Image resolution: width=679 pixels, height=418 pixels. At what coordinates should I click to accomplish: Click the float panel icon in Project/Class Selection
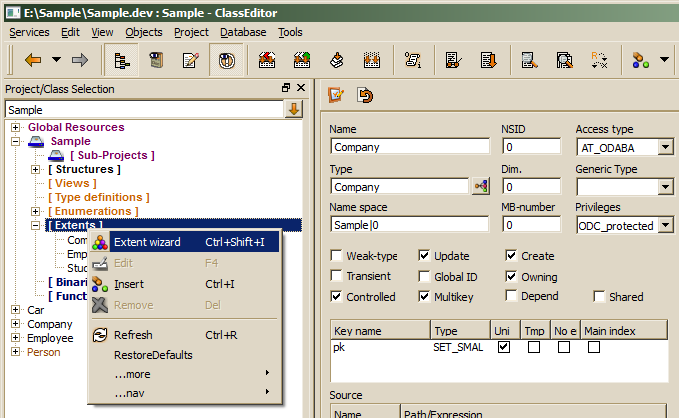286,89
